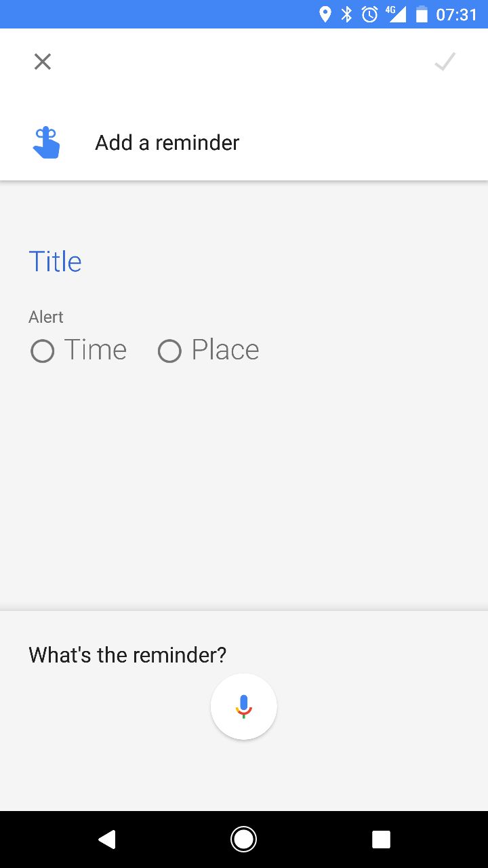Open recent apps with square button
Viewport: 488px width, 868px height.
381,840
